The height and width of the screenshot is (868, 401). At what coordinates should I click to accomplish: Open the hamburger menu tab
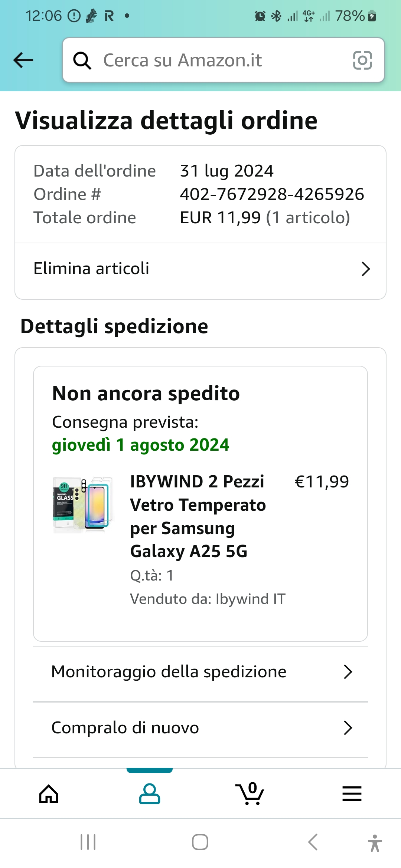pos(352,794)
